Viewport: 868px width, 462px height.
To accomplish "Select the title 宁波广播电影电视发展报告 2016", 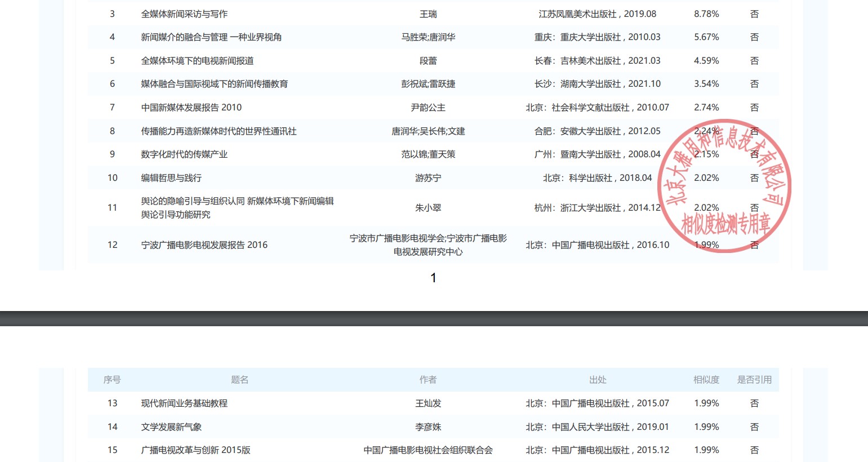I will (x=204, y=245).
